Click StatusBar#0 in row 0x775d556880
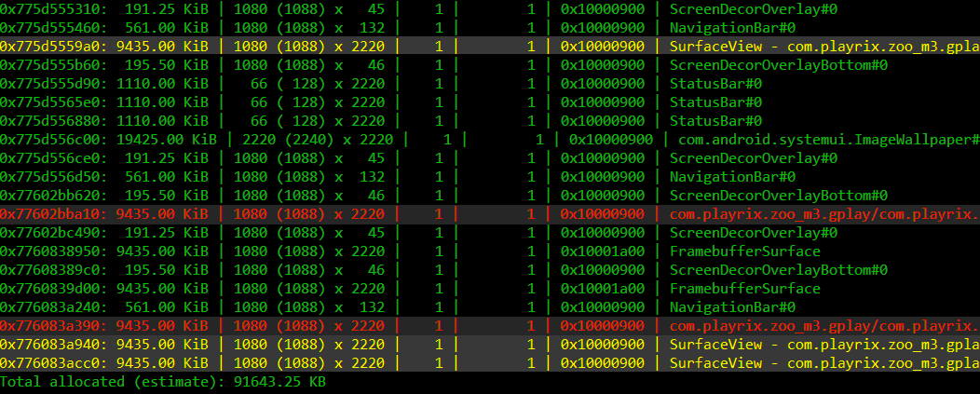Screen dimensions: 980x394 click(715, 121)
